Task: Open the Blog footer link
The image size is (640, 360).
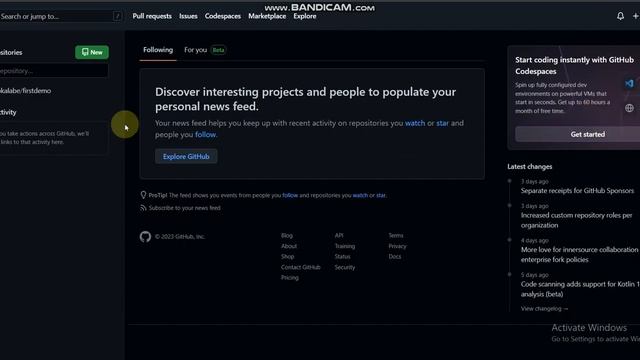Action: [287, 236]
